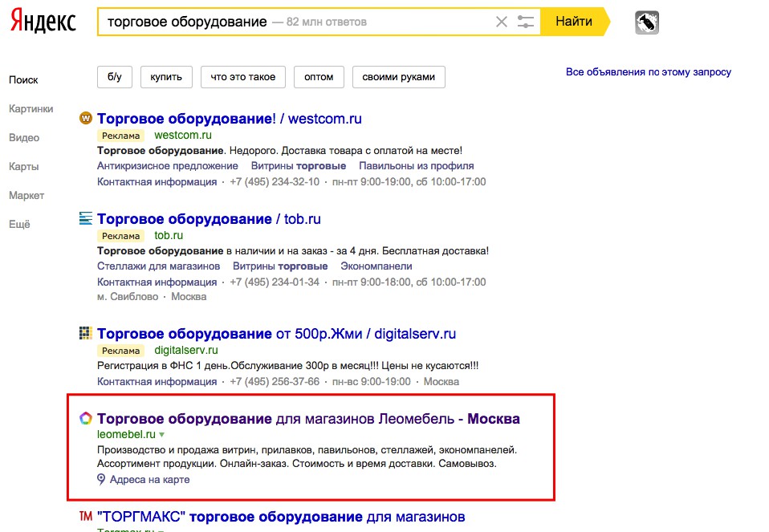Click phone number +7 (495) 256-37-66
Image resolution: width=769 pixels, height=532 pixels.
point(275,382)
